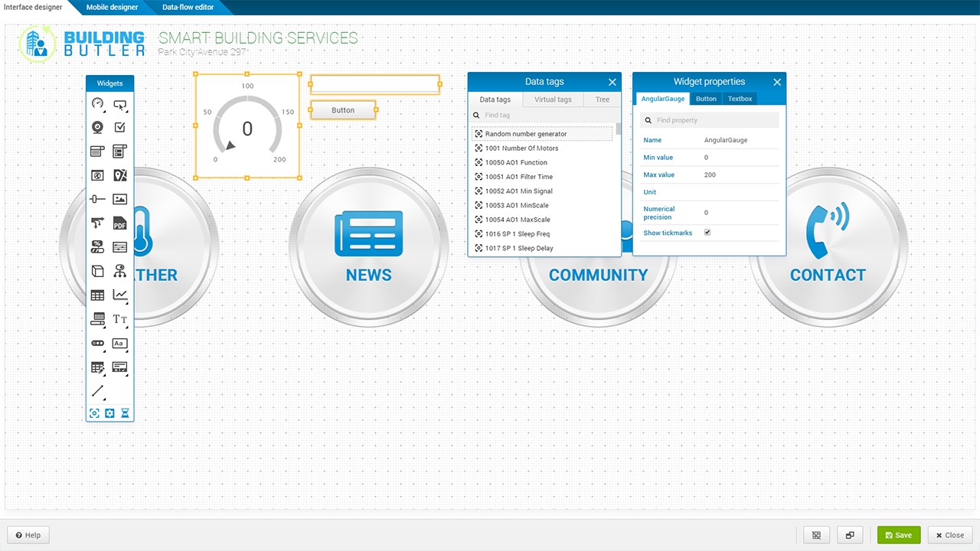Select the gauge widget icon
Image resolution: width=980 pixels, height=551 pixels.
click(x=97, y=103)
